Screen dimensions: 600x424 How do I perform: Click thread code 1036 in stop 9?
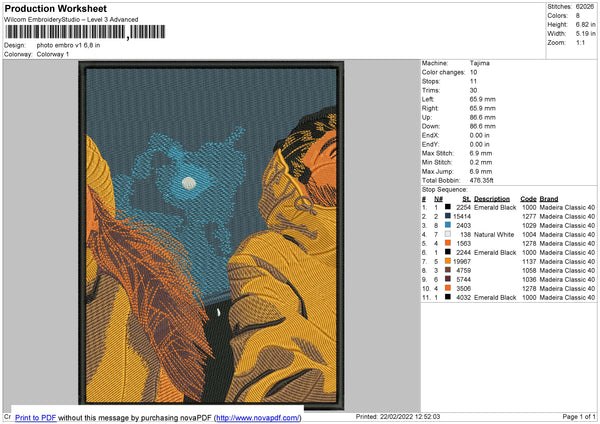[x=529, y=279]
